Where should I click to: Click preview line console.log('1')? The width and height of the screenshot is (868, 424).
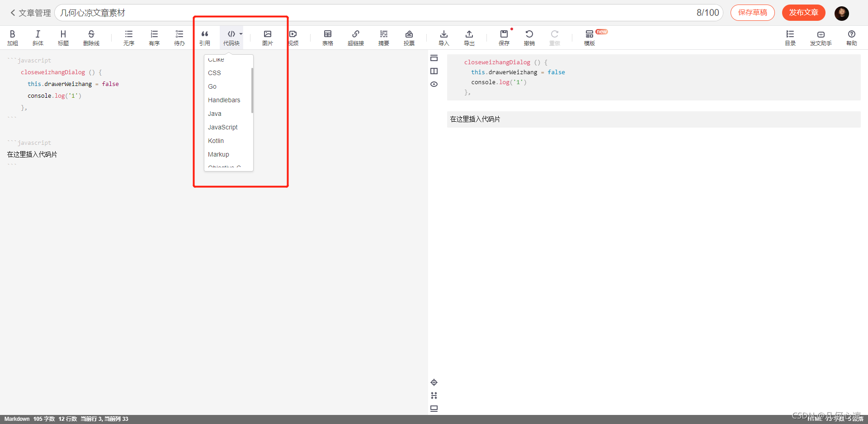point(499,82)
